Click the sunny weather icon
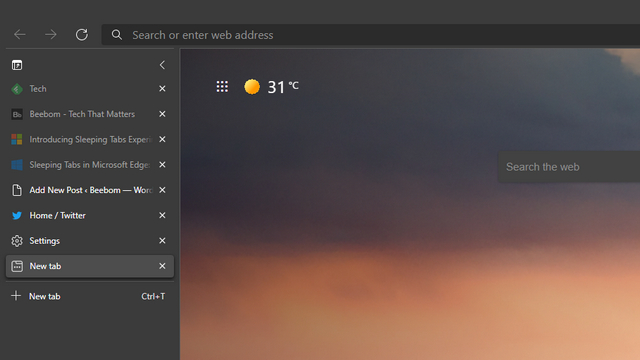This screenshot has width=640, height=360. 252,87
